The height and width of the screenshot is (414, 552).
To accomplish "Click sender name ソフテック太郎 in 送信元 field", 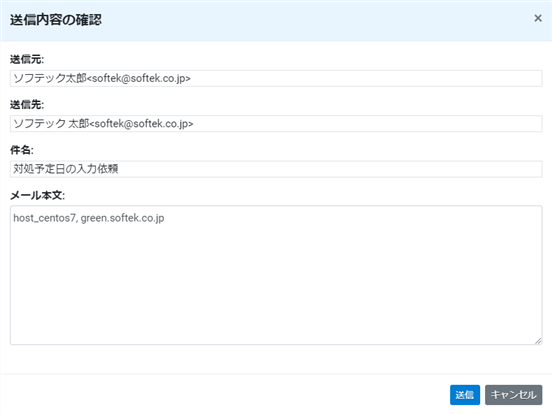I will click(50, 78).
